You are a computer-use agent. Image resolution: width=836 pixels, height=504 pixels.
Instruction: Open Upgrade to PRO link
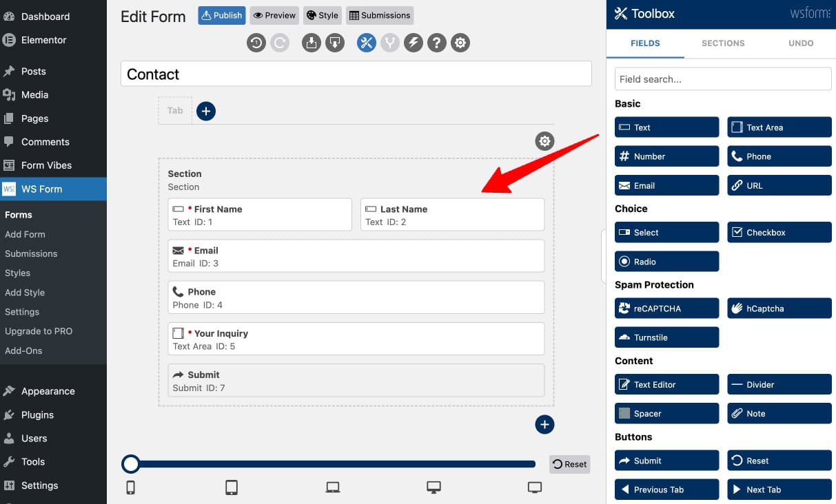39,331
